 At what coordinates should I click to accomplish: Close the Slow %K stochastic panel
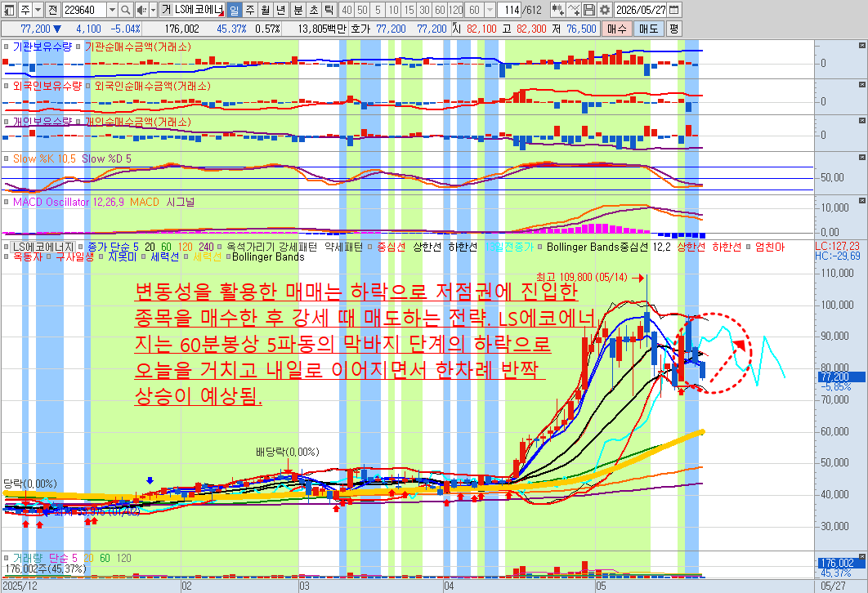point(862,158)
